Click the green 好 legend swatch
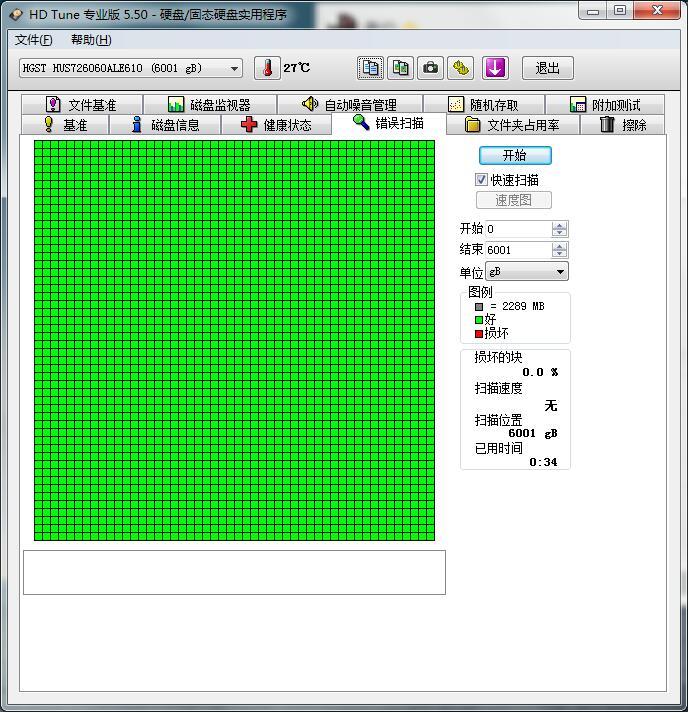The image size is (688, 712). point(479,320)
